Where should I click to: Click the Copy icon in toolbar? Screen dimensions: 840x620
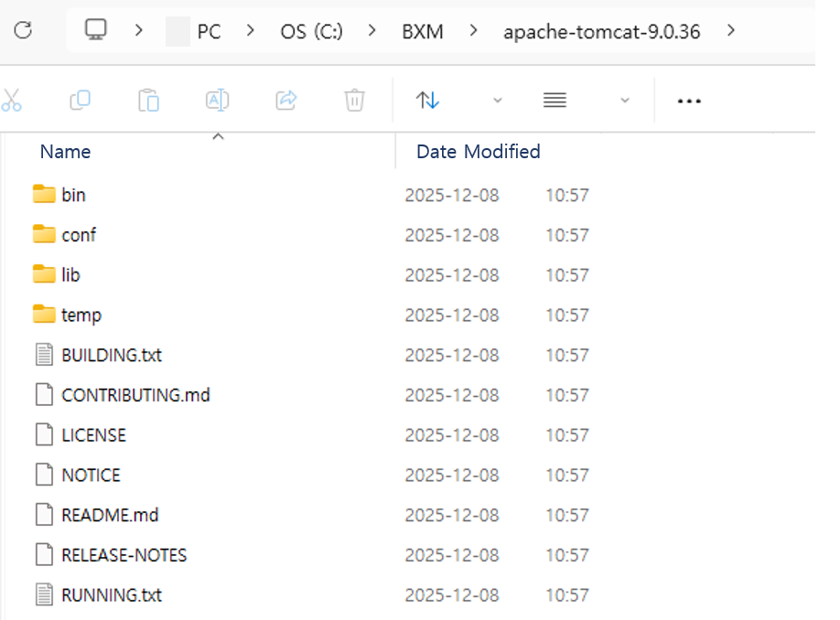coord(81,100)
